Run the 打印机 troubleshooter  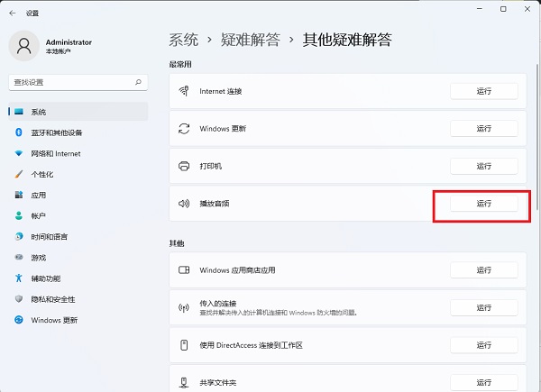click(x=483, y=166)
